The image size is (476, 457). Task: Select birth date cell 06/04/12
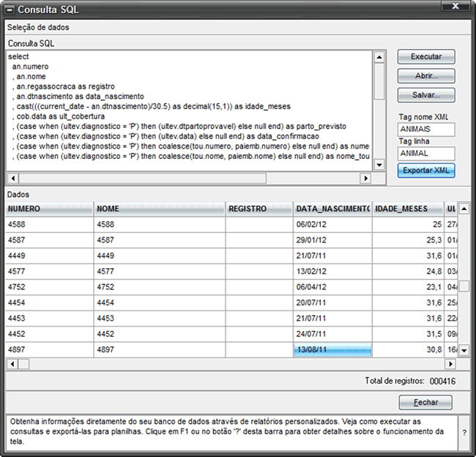[x=332, y=287]
